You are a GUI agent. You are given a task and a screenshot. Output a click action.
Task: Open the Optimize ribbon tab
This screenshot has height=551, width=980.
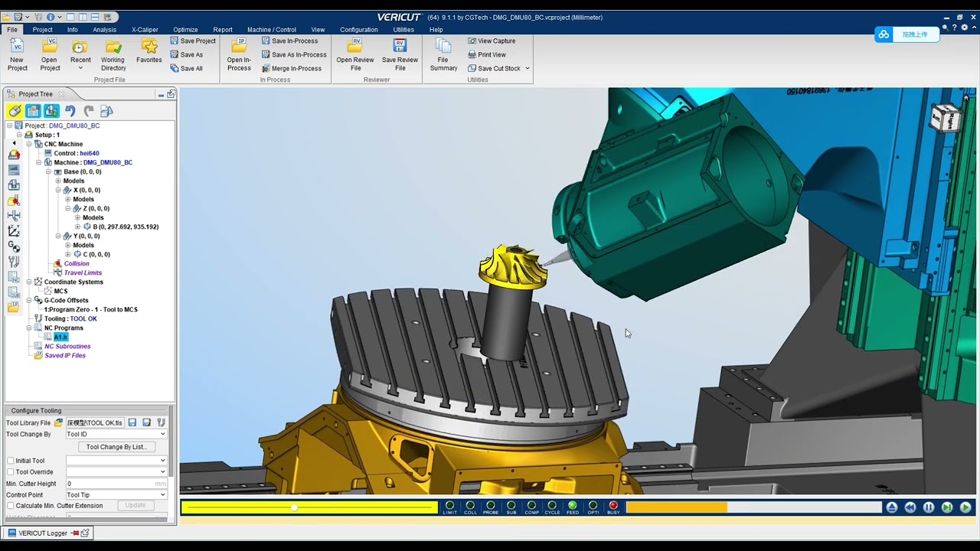pos(185,30)
